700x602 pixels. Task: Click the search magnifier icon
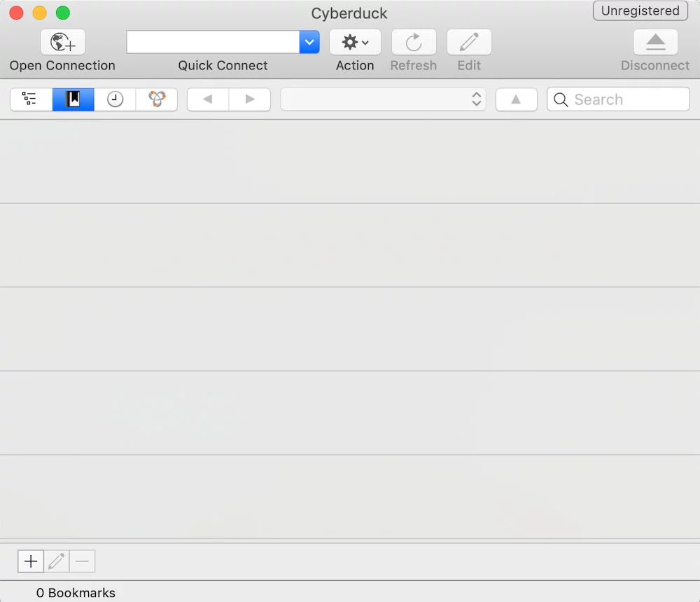click(561, 99)
